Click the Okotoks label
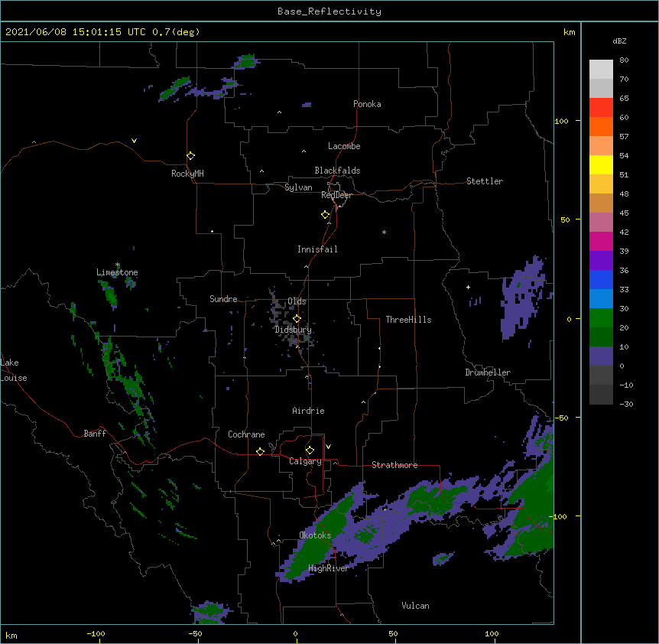The height and width of the screenshot is (644, 659). 315,535
